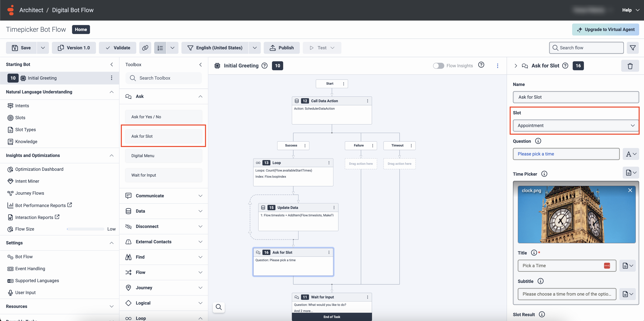
Task: Select Slot Types in the NLU menu
Action: point(25,130)
